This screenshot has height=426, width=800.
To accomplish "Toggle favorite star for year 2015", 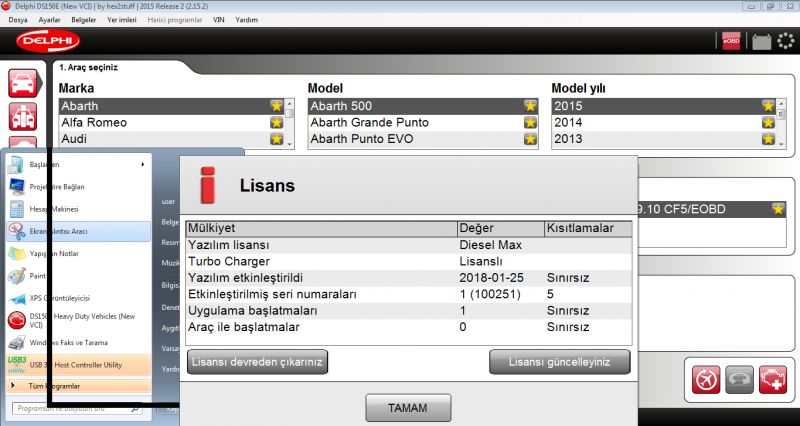I will coord(768,106).
